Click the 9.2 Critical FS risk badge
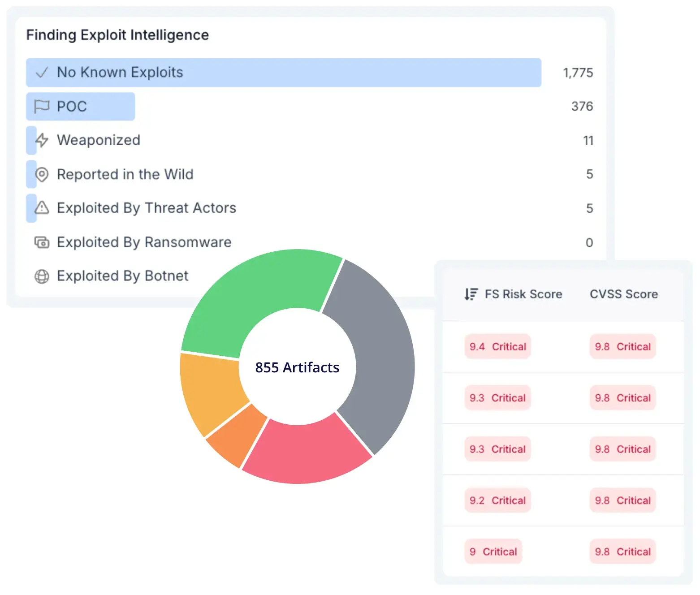Viewport: 700px width, 595px height. pos(497,500)
